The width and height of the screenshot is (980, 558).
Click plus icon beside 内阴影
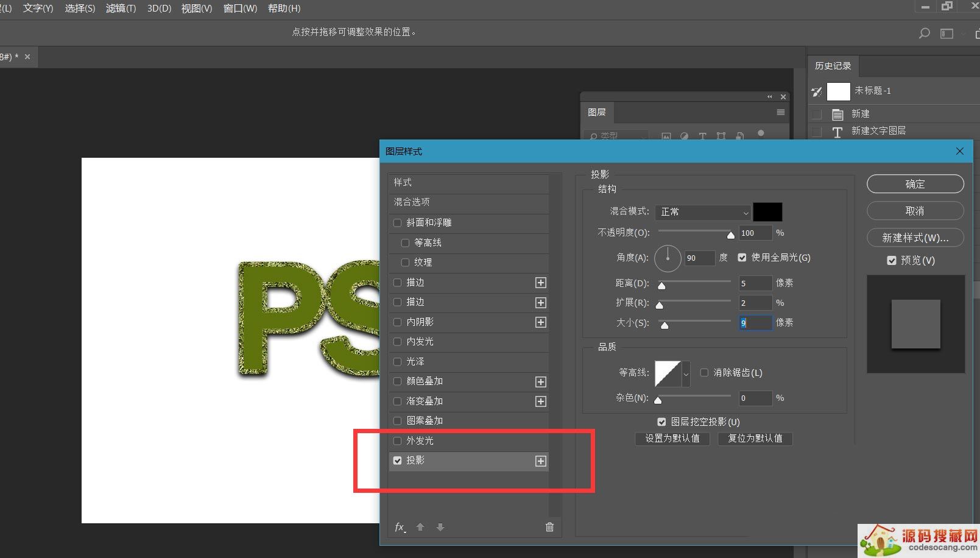tap(540, 322)
